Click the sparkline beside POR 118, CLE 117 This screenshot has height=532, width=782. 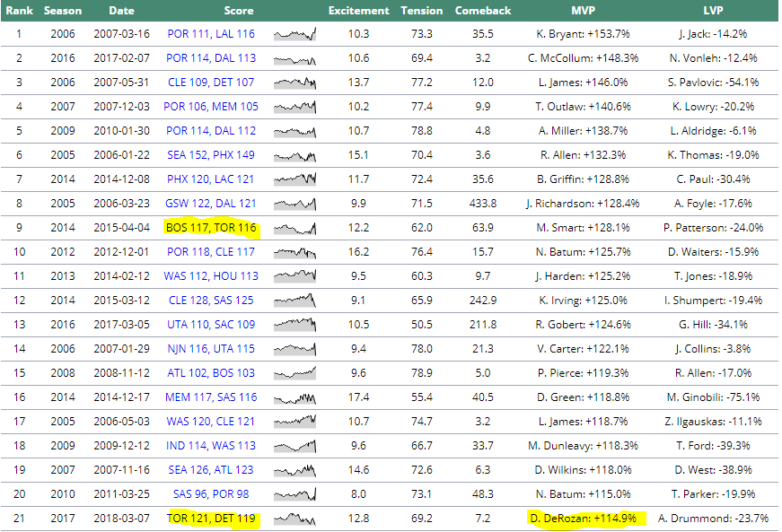pos(294,252)
